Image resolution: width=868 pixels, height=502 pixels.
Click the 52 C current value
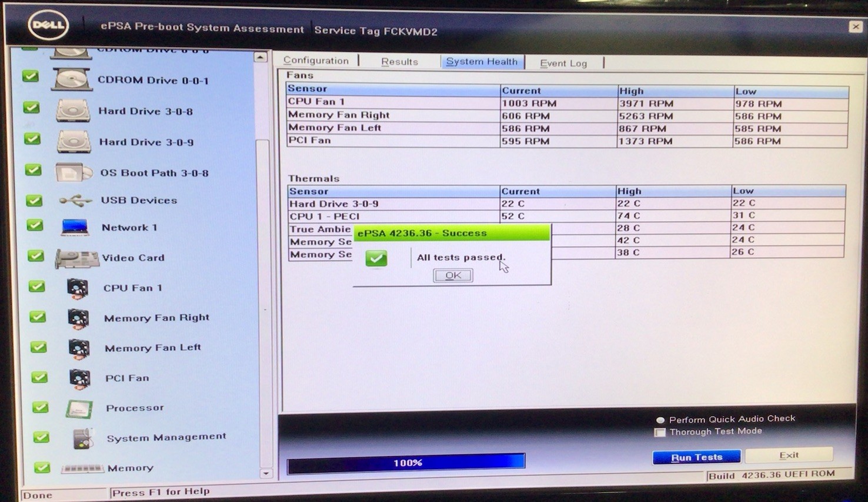513,216
